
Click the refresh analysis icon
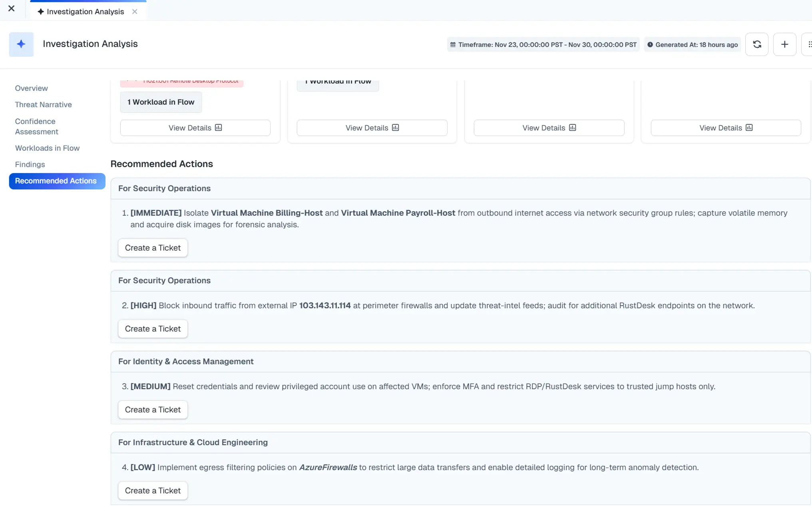coord(756,44)
